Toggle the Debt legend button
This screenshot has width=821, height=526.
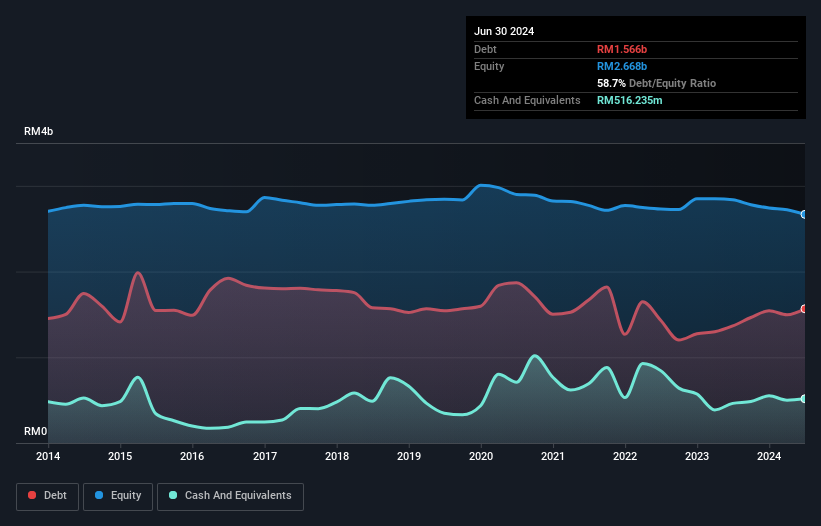coord(48,496)
